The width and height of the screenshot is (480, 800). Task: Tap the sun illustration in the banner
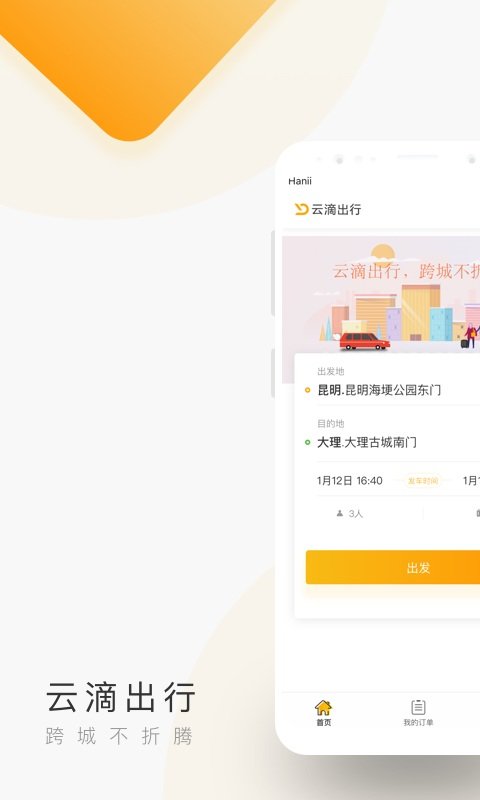click(383, 254)
